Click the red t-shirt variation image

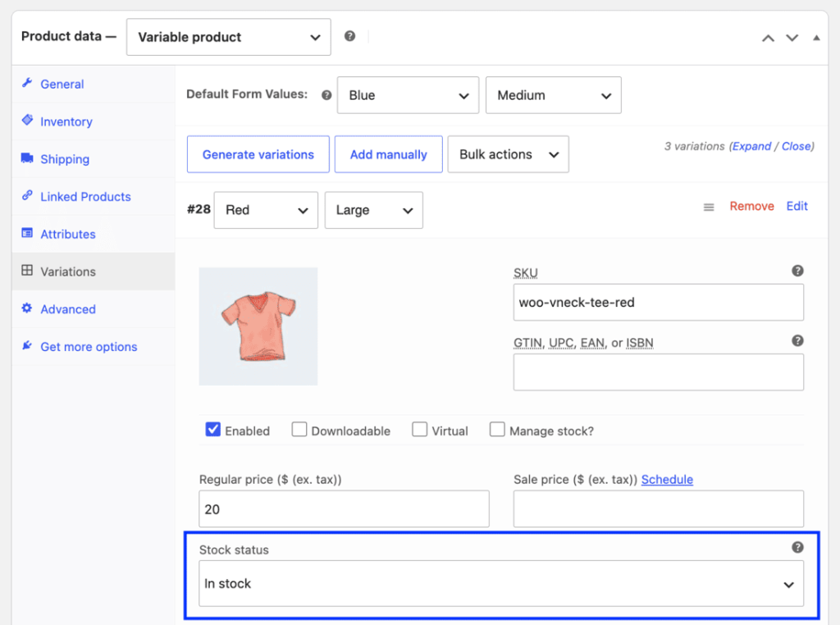258,326
